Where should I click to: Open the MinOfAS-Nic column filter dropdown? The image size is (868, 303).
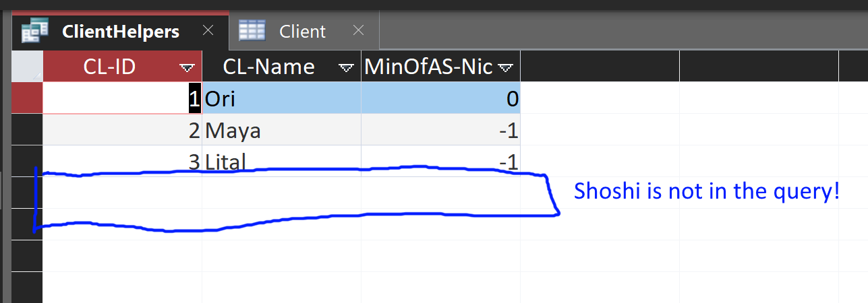505,67
